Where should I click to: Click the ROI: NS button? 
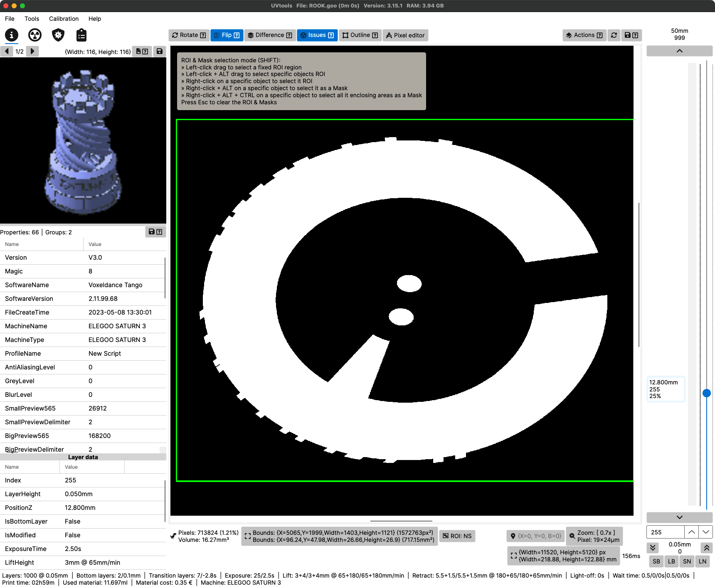[457, 536]
